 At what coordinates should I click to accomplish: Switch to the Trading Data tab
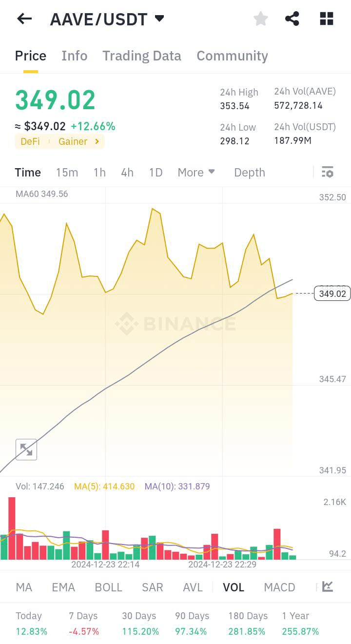coord(141,56)
